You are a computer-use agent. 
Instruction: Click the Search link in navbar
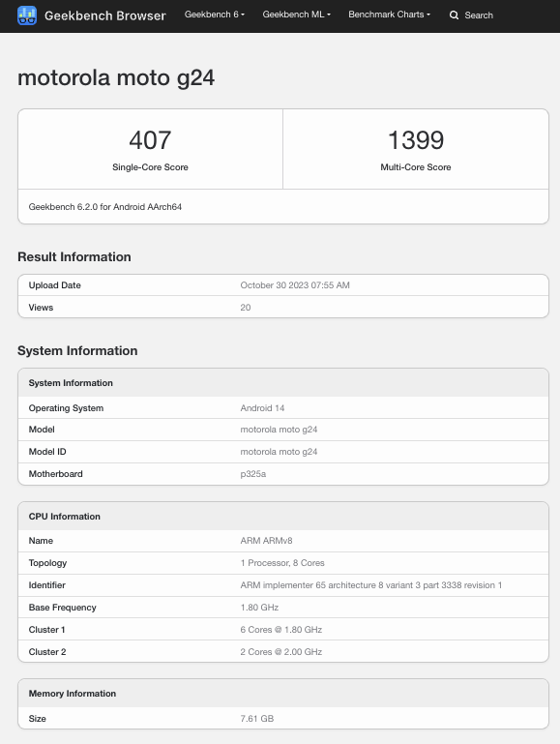(479, 15)
